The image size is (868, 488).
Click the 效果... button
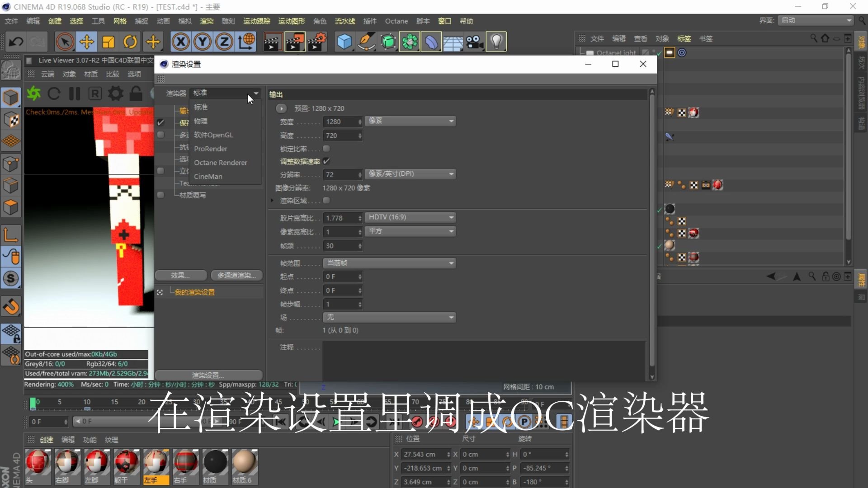tap(180, 275)
